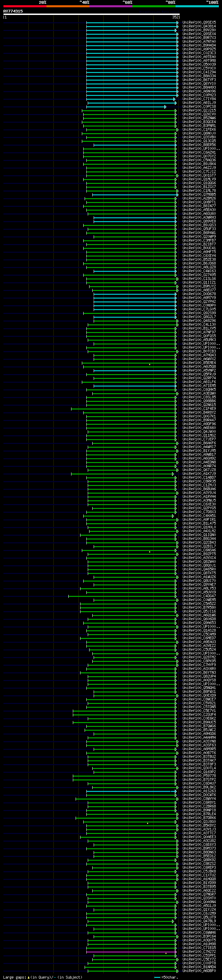The width and height of the screenshot is (222, 980).
Task: Choose hit UniRef100_A9P9Z5
Action: (199, 49)
